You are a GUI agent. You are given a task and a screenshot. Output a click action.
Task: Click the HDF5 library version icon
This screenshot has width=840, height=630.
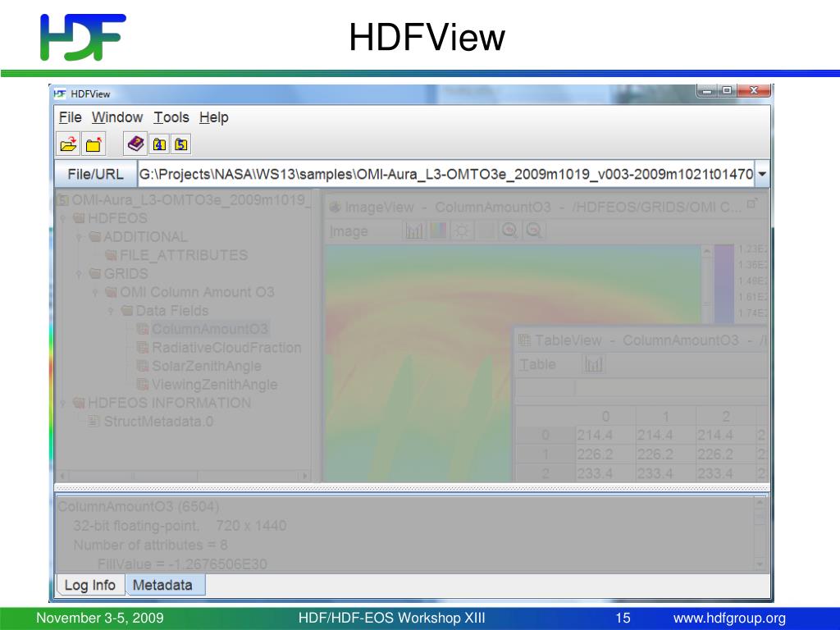[x=181, y=144]
